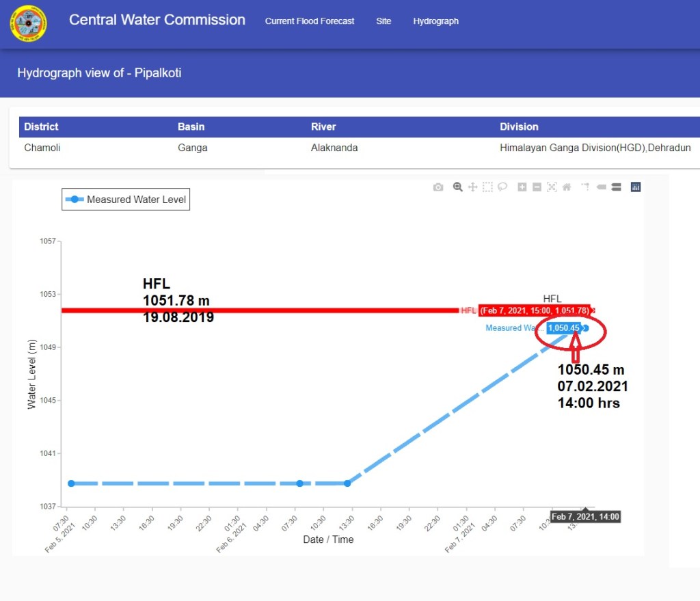Click the Central Water Commission logo

point(28,23)
